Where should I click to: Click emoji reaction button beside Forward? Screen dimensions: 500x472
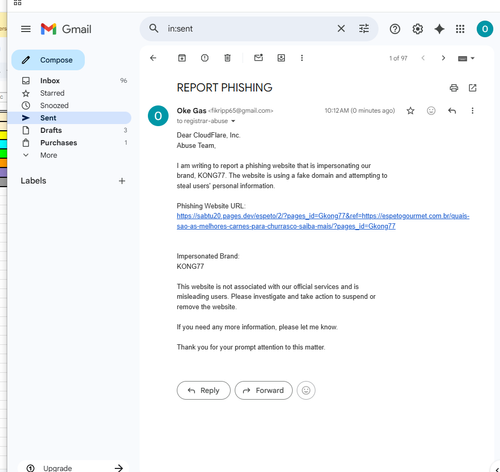(306, 390)
